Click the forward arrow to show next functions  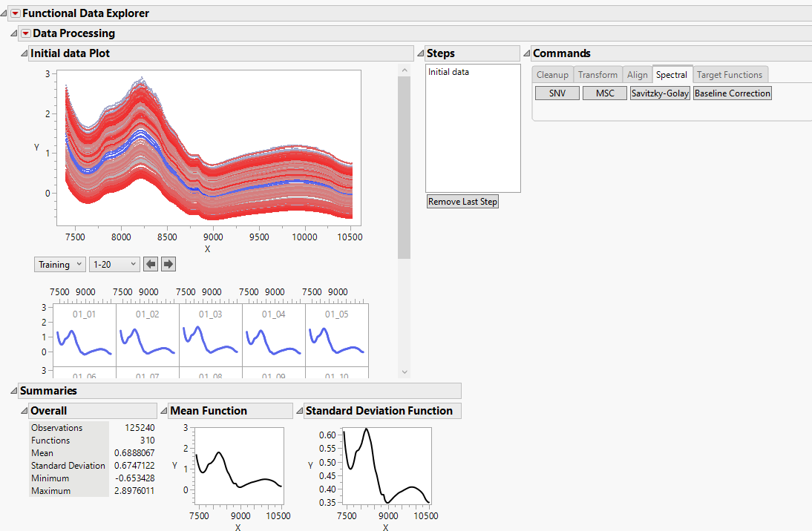click(x=168, y=264)
